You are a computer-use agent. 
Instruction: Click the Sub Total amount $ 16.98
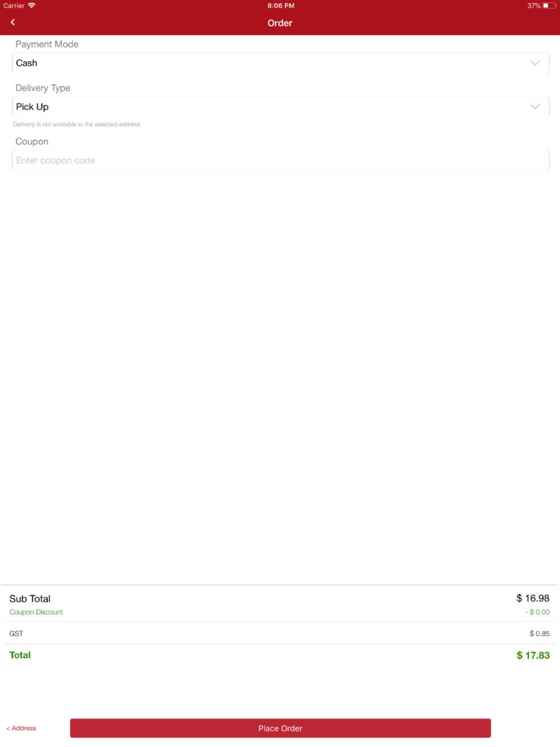pyautogui.click(x=533, y=599)
